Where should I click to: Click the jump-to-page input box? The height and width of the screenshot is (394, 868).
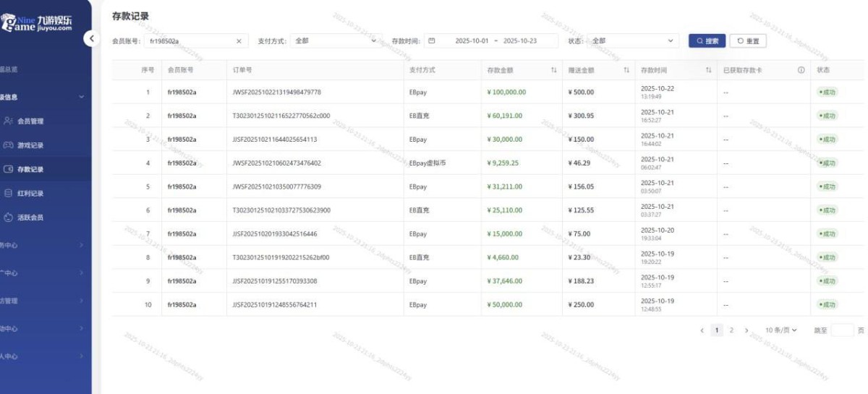842,330
